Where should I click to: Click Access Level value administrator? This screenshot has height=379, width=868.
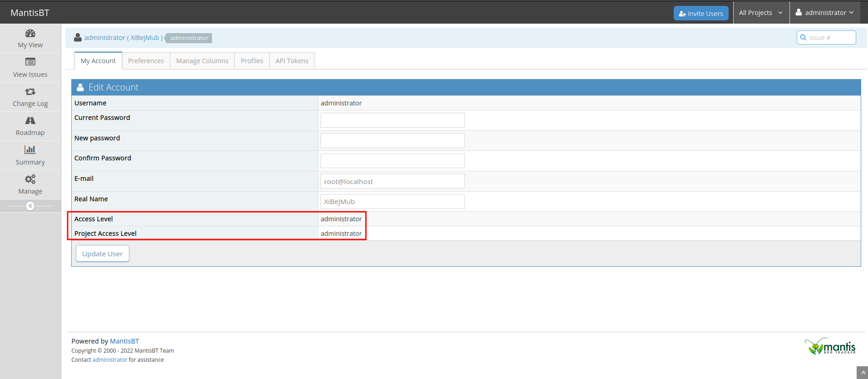[x=341, y=219]
